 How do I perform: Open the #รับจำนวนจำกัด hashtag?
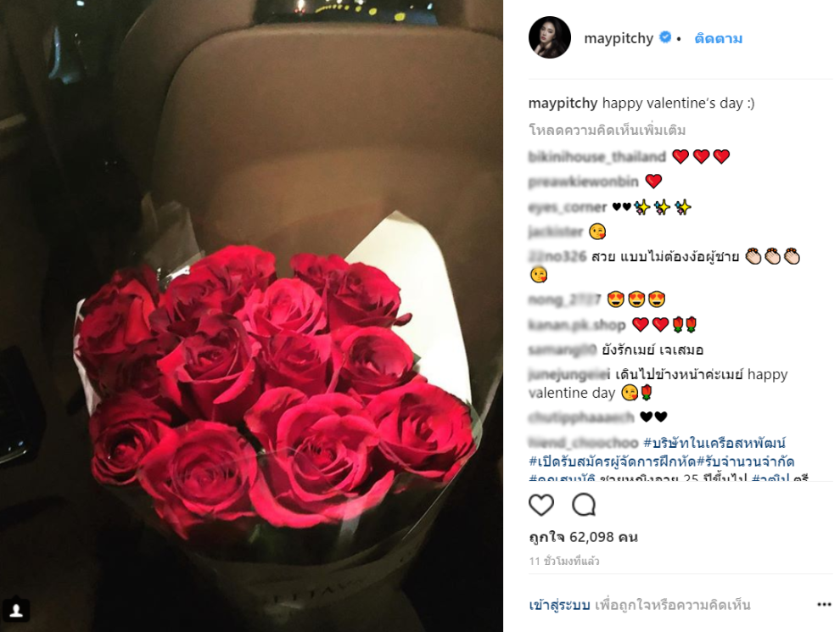pyautogui.click(x=745, y=461)
